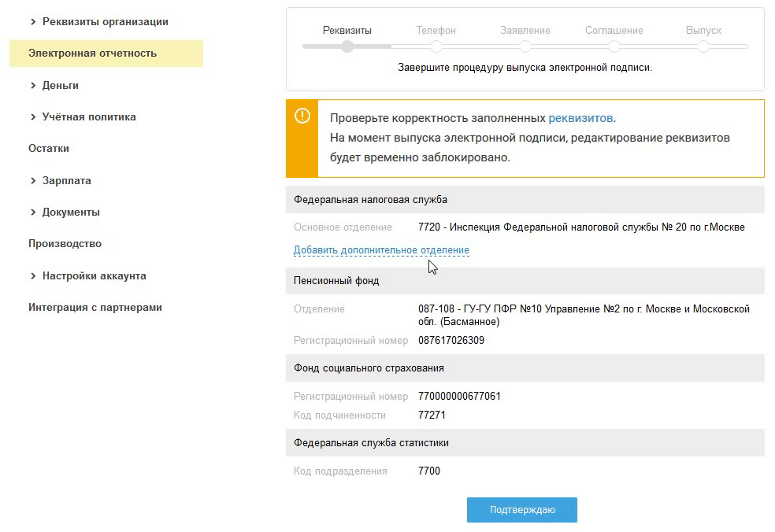Screen dimensions: 775x532
Task: Expand the Деньги section arrow
Action: coord(33,86)
